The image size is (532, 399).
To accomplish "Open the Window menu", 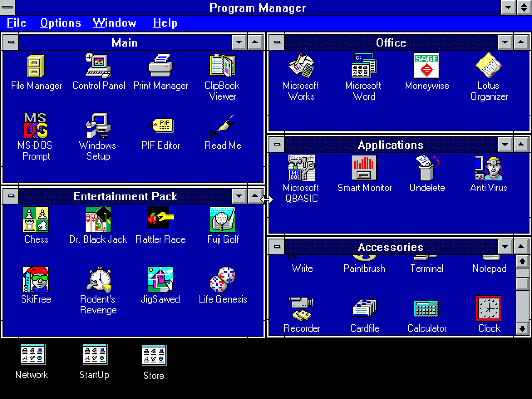I will [x=115, y=23].
